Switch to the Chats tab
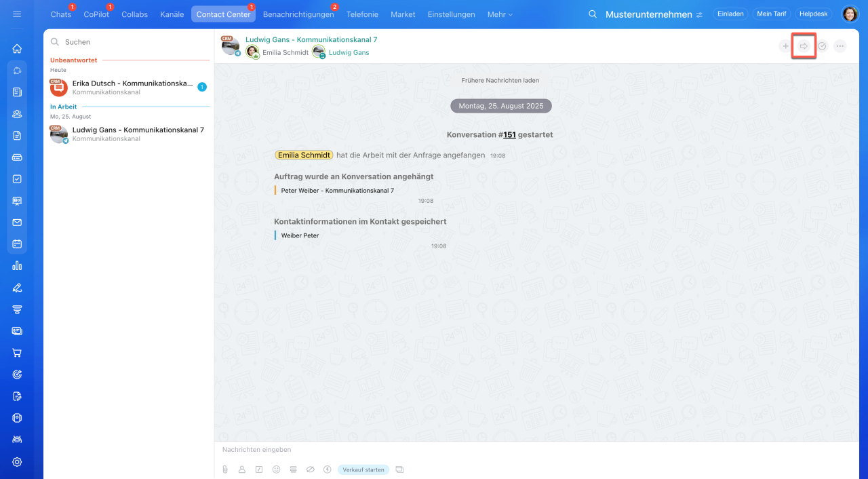Viewport: 868px width, 479px height. point(61,14)
